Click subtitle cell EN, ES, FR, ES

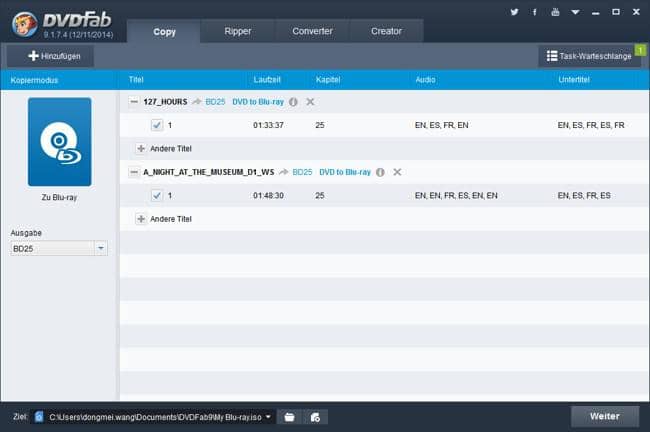coord(584,196)
